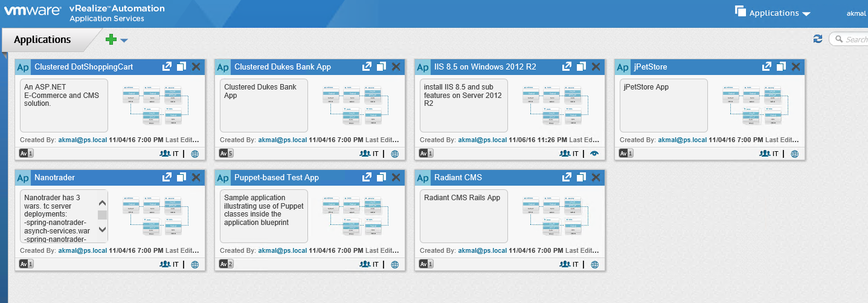Click the blueprint thumbnail on jPetStore card

(756, 105)
